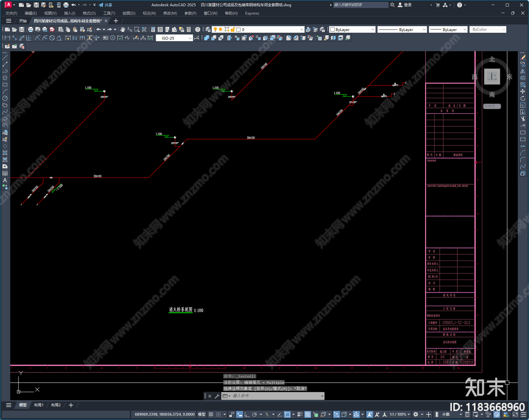Switch to the 布局1 layout tab

38,405
